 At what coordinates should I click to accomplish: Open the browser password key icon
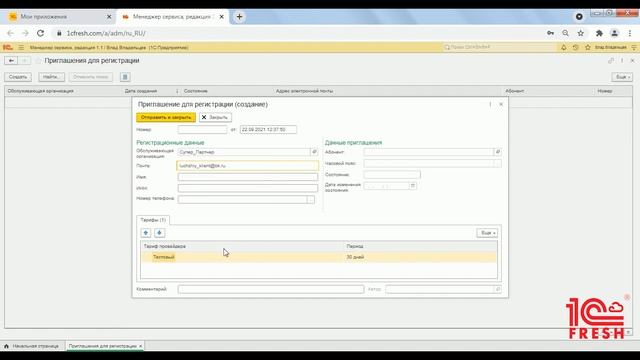[x=550, y=33]
